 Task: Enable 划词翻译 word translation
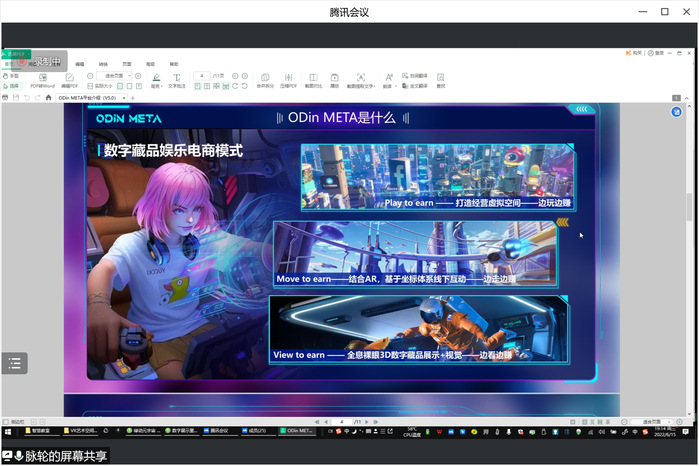coord(415,76)
